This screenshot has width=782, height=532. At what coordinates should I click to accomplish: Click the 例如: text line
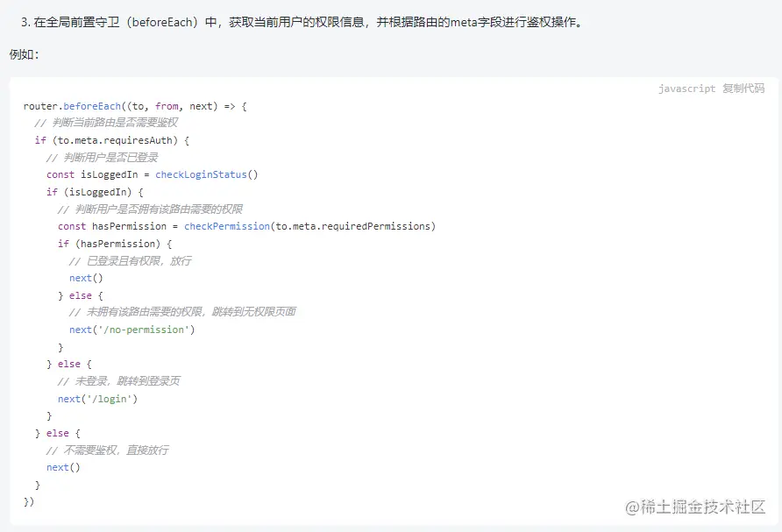click(x=24, y=54)
